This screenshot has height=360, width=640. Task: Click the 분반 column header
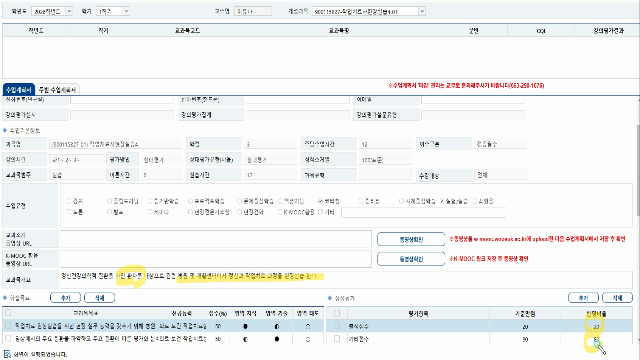473,31
